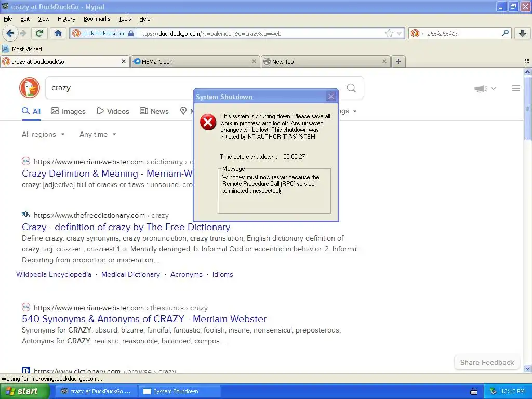Click thefreedictionary.com result favicon
Screen dimensions: 532x399
coord(26,215)
